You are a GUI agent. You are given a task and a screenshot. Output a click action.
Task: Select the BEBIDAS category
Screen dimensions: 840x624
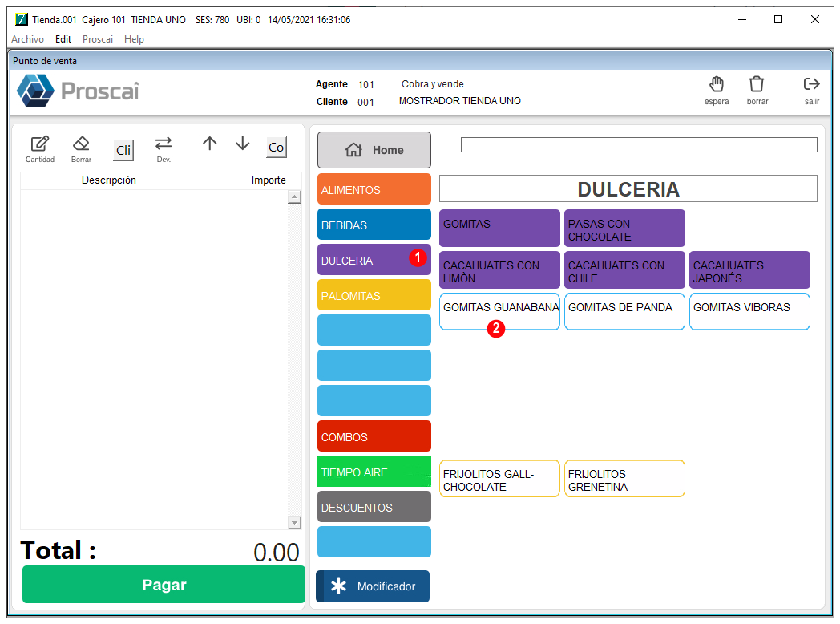(374, 225)
